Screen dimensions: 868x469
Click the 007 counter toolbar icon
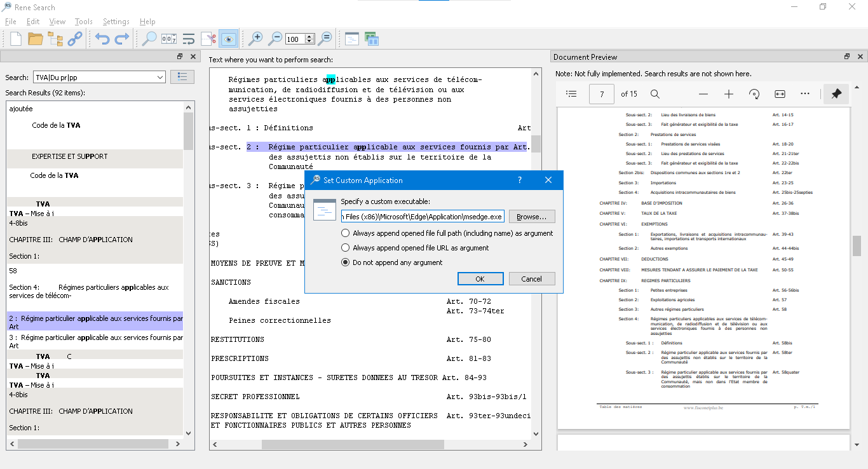coord(169,39)
